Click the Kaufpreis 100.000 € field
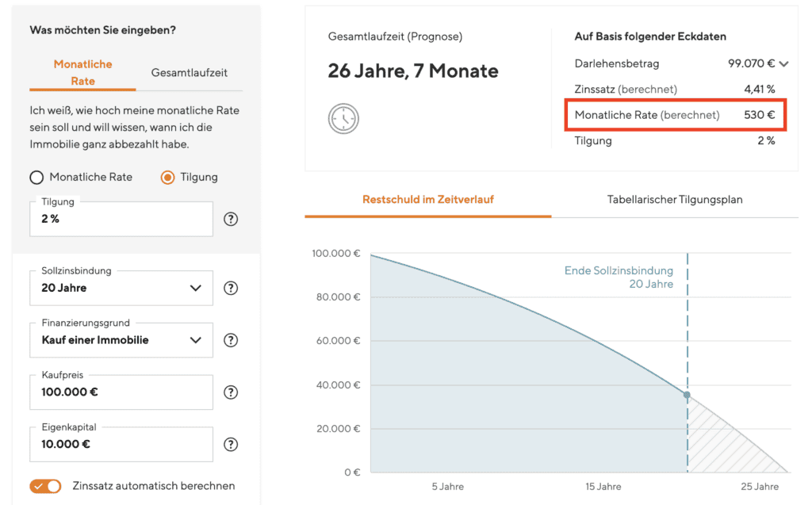 click(121, 392)
